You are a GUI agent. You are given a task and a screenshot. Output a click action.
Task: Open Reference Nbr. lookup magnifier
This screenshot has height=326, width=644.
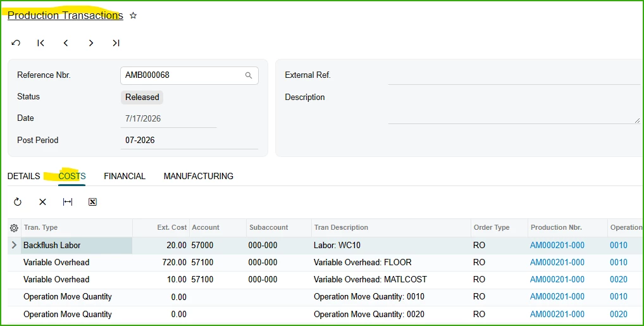249,75
